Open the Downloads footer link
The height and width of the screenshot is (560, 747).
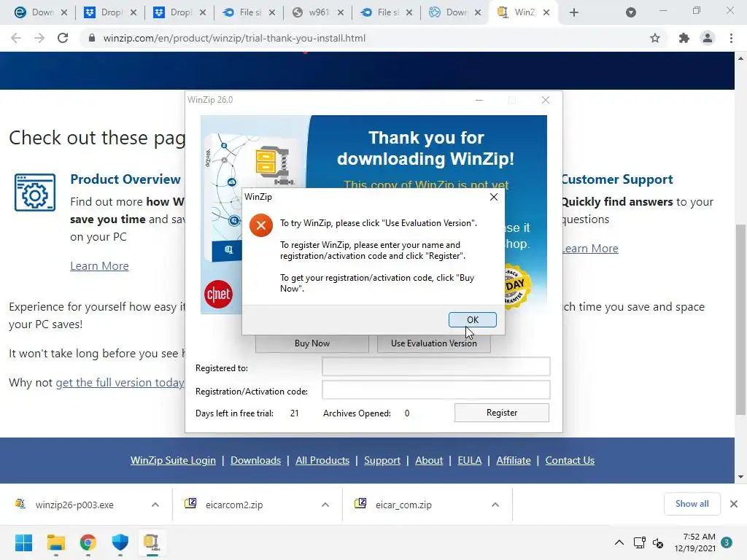coord(255,461)
